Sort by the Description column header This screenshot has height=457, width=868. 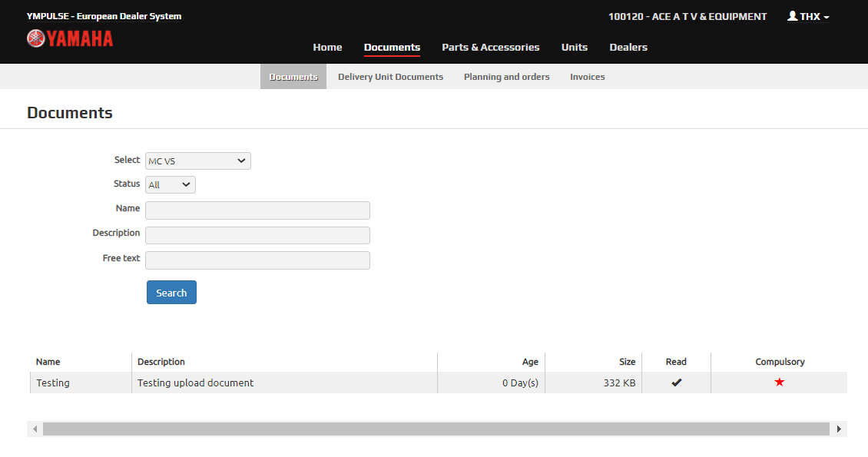[x=161, y=362]
